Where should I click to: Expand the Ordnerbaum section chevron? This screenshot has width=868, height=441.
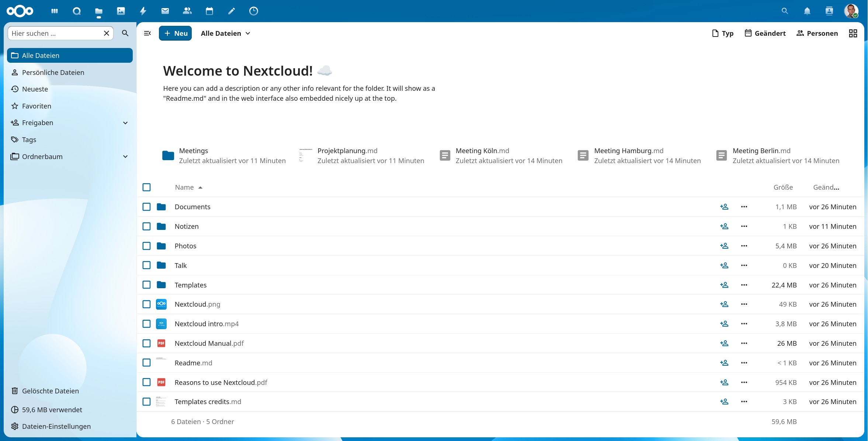[125, 156]
